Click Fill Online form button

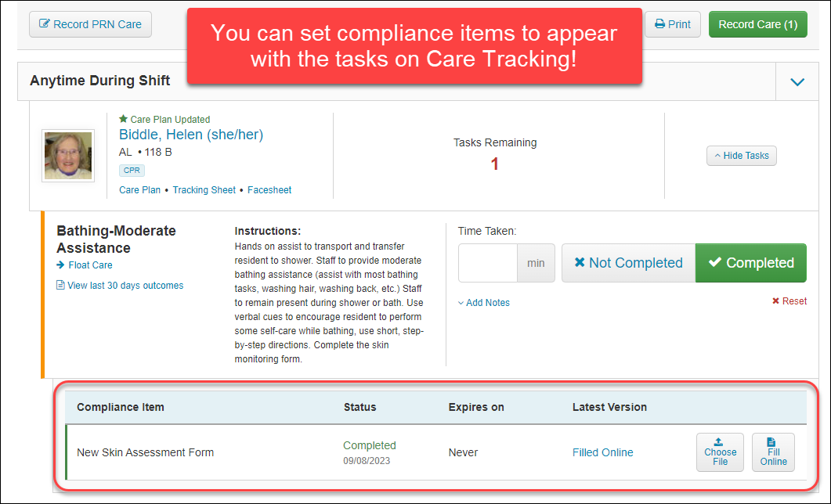[x=773, y=452]
